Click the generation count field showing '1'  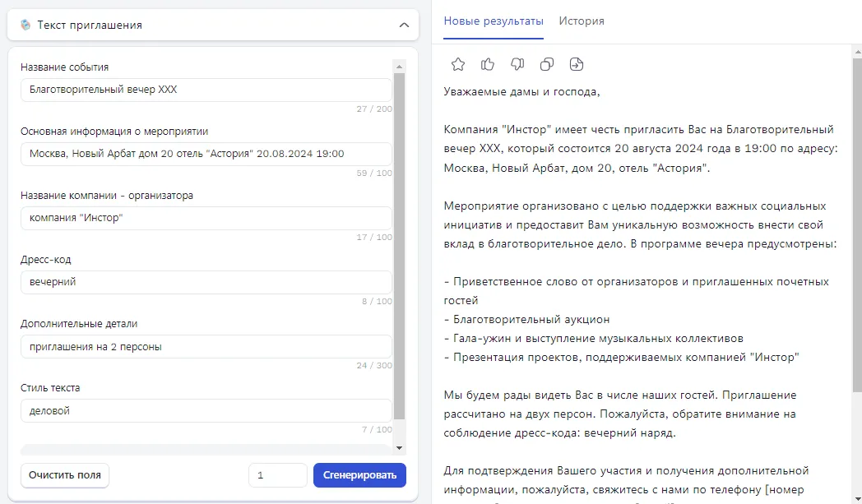279,474
